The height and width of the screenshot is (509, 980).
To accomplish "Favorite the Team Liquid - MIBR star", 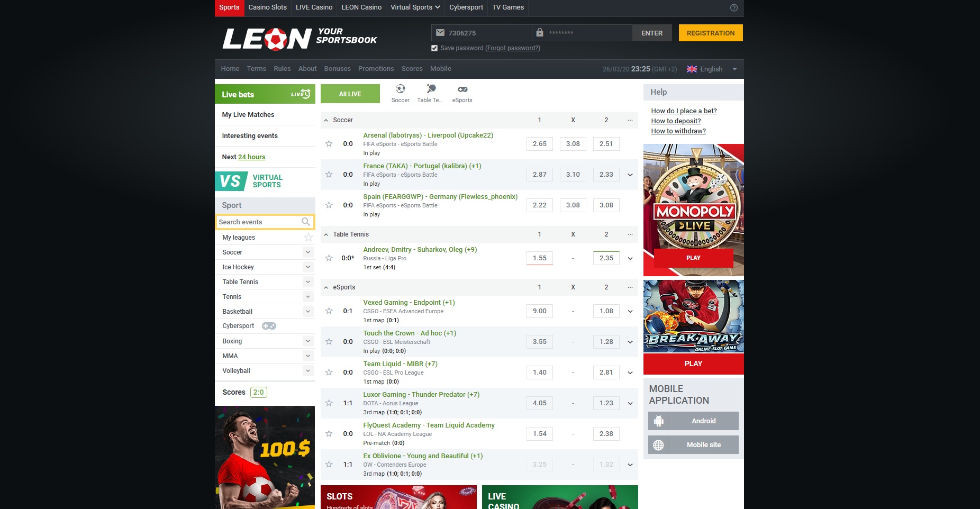I will 329,372.
